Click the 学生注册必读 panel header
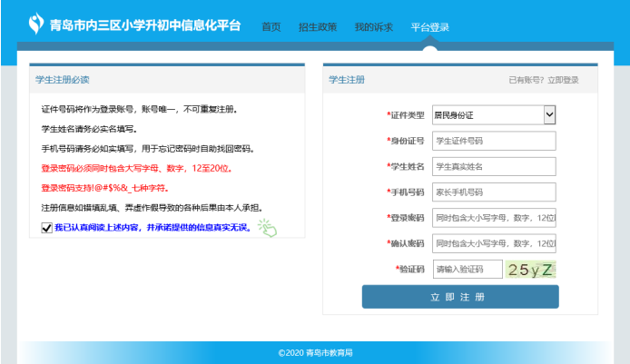The image size is (630, 364). [62, 80]
